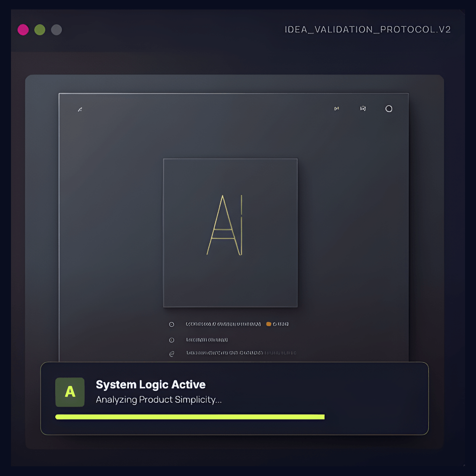This screenshot has width=476, height=476.
Task: Click the circle icon in inner window header
Action: 388,109
